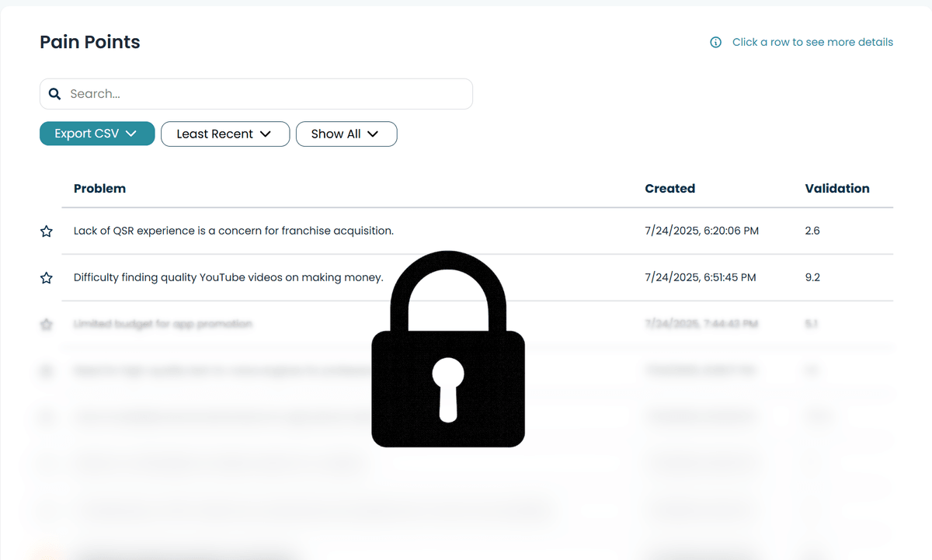Screen dimensions: 932x560
Task: Click the large padlock icon overlay
Action: click(448, 350)
